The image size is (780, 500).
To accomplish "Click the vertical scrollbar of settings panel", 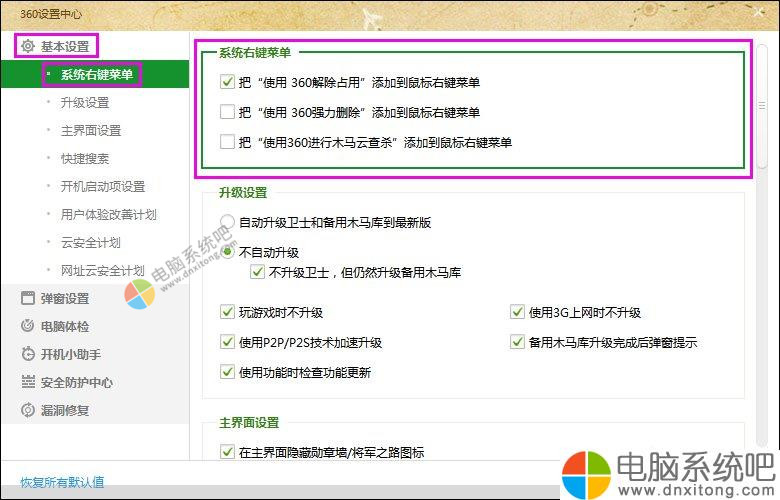I will pos(762,120).
